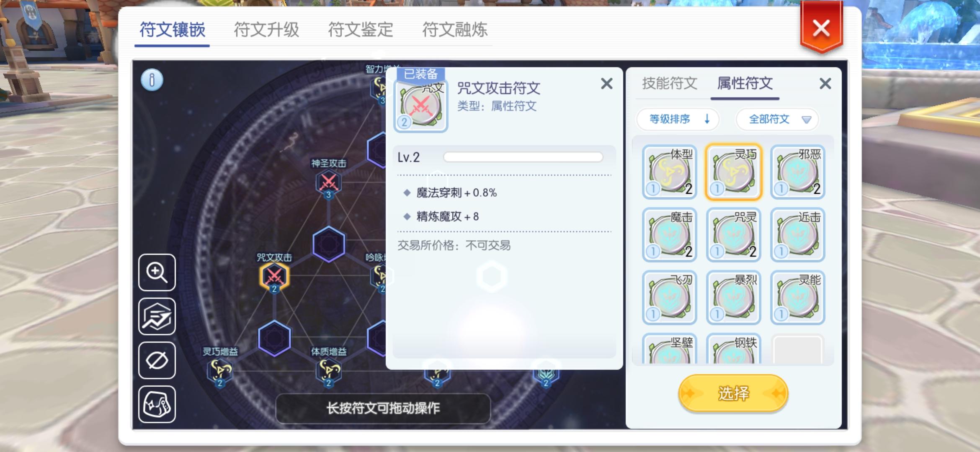Pick the 魔击 rune in inventory

[x=670, y=235]
